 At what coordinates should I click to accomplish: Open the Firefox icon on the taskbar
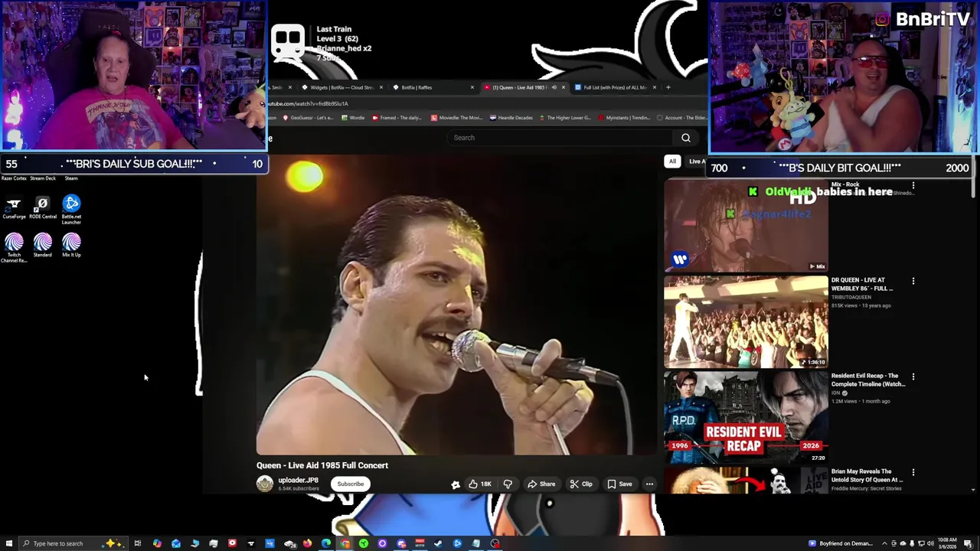tap(307, 543)
